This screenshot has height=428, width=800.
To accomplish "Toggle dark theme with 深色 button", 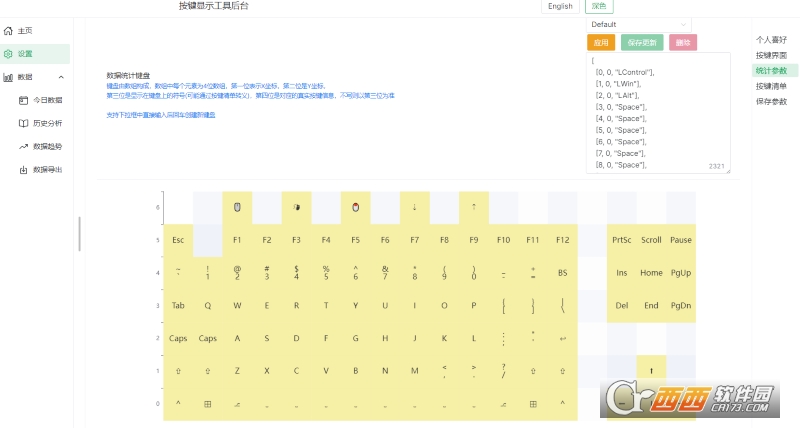I will click(599, 6).
